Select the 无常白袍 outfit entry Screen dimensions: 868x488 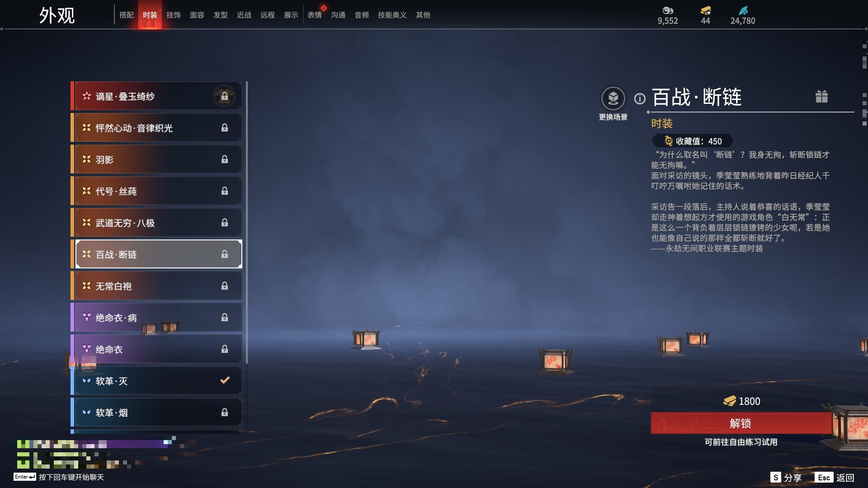click(x=156, y=286)
